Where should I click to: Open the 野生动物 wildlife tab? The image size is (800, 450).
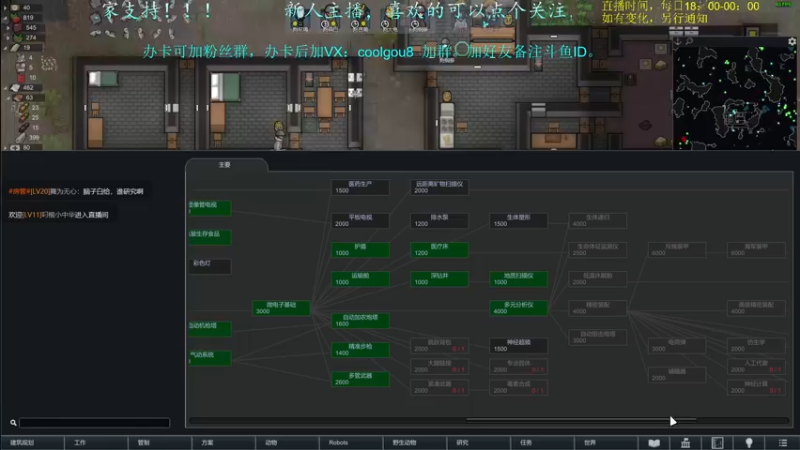tap(415, 442)
